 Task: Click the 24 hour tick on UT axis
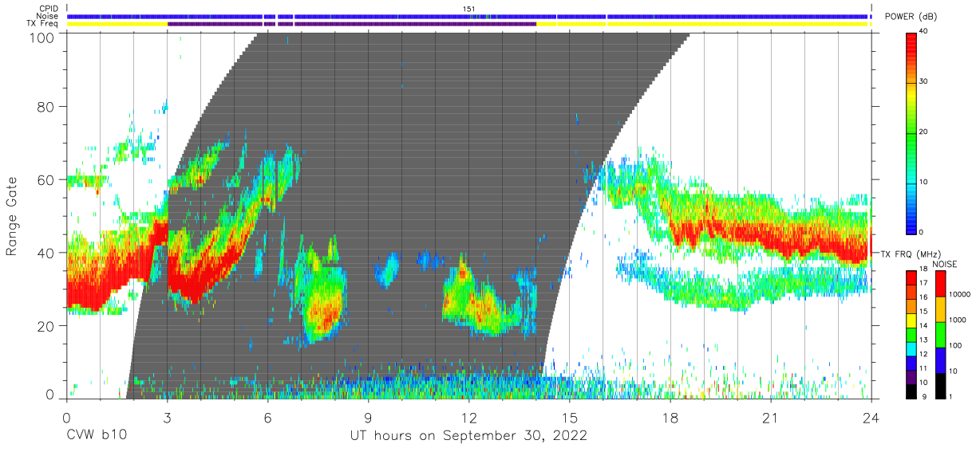[871, 418]
